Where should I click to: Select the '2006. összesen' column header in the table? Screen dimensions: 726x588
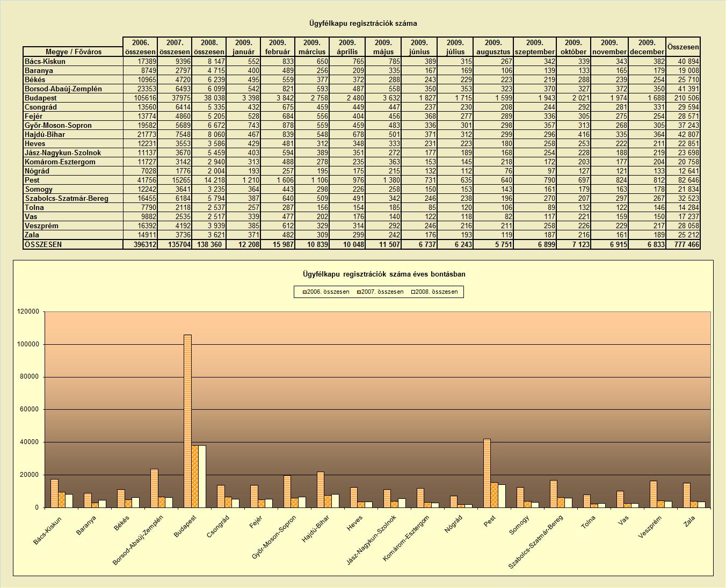[x=140, y=47]
